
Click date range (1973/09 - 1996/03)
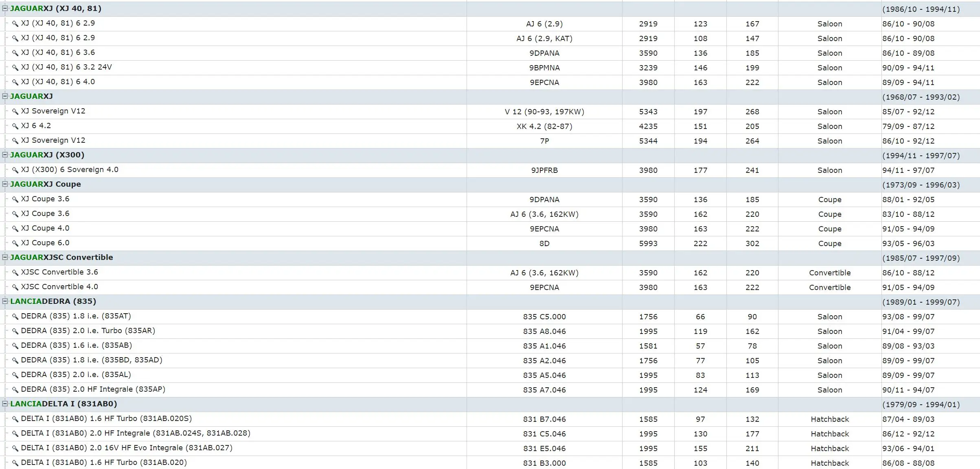(921, 185)
